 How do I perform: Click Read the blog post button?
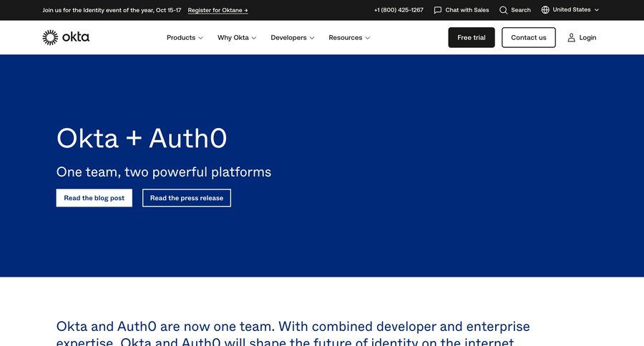coord(94,198)
